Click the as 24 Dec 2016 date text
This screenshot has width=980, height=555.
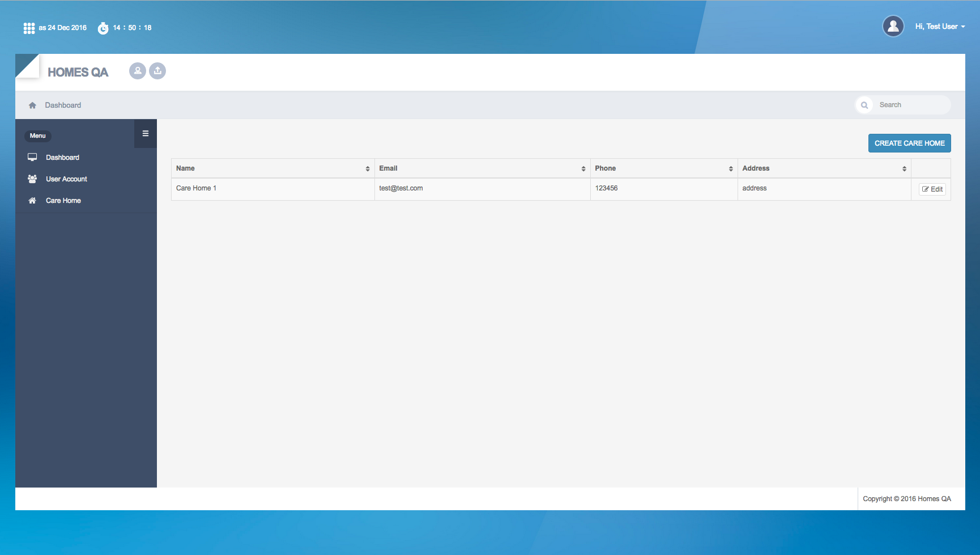pos(63,28)
